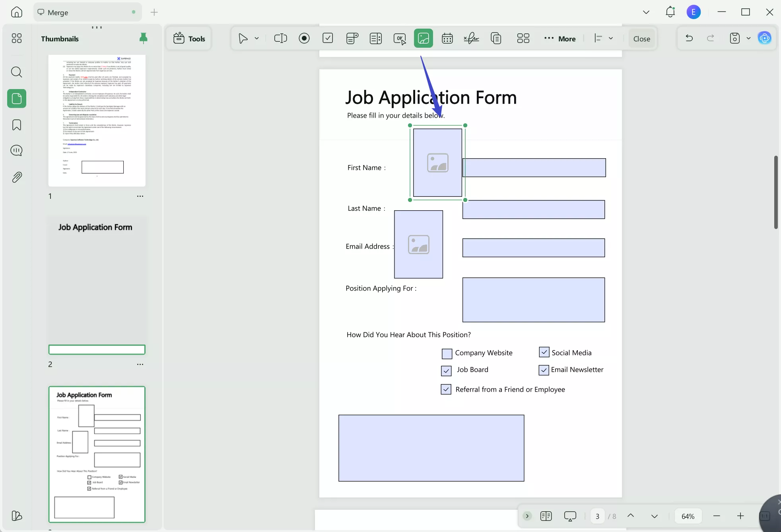Image resolution: width=781 pixels, height=532 pixels.
Task: Open the save options dropdown arrow
Action: [x=748, y=39]
